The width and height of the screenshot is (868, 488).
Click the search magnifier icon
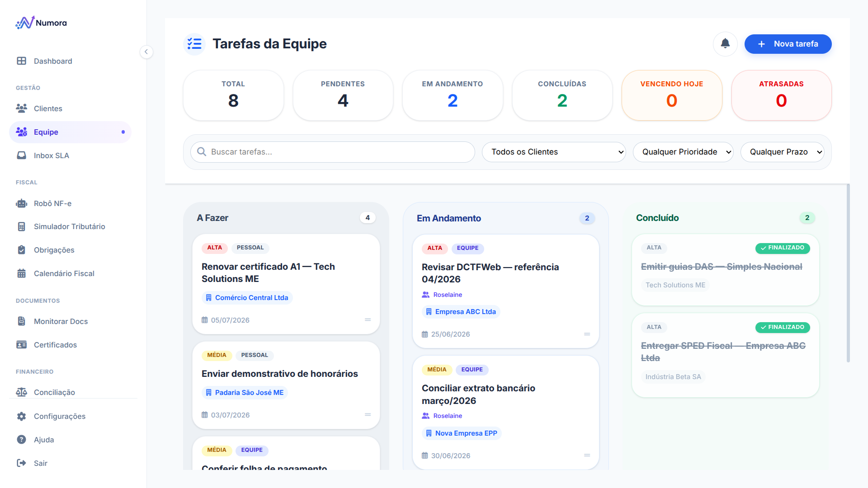click(x=202, y=152)
